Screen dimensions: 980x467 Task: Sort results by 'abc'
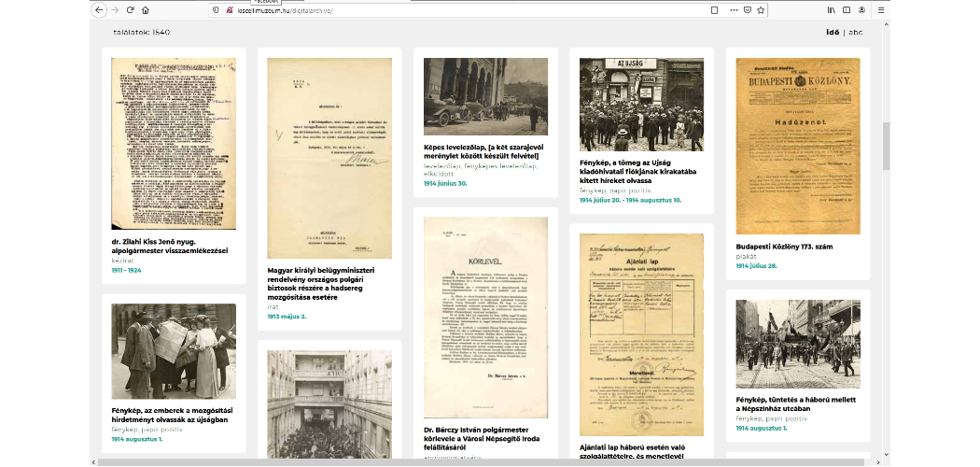click(x=855, y=32)
